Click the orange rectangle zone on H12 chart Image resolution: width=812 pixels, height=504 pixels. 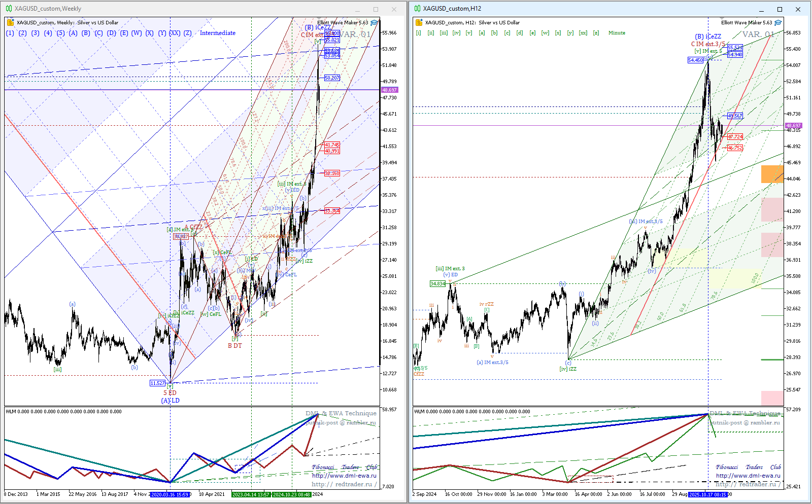point(772,174)
